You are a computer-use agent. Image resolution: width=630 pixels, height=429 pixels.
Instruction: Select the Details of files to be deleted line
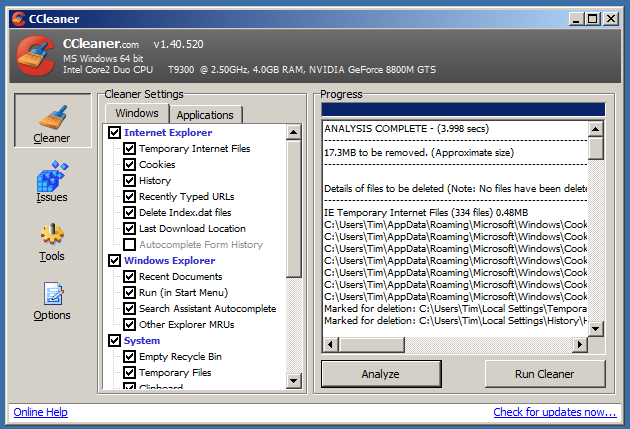click(456, 188)
